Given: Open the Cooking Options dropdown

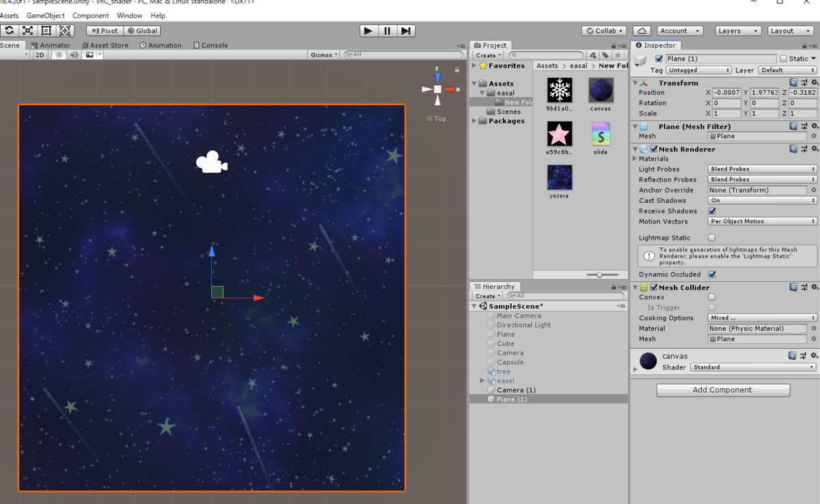Looking at the screenshot, I should point(762,318).
